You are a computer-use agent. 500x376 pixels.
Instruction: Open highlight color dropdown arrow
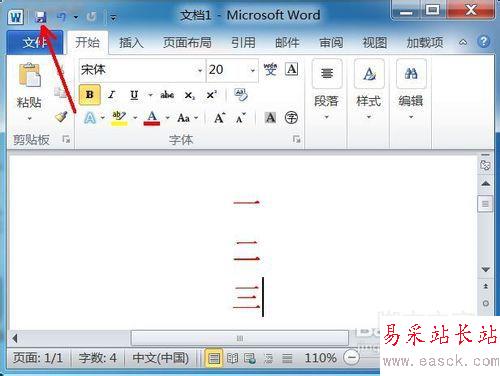coord(135,118)
